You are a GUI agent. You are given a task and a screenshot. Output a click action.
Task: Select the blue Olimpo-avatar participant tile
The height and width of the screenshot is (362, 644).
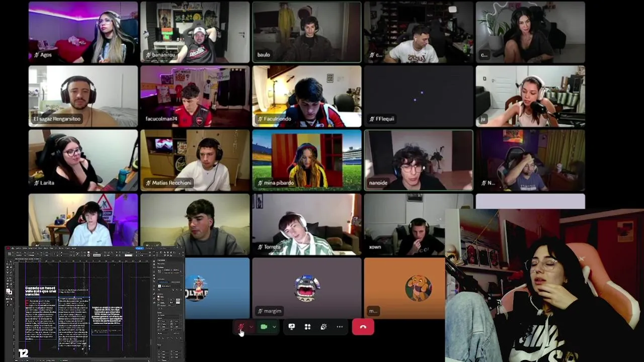tap(217, 288)
